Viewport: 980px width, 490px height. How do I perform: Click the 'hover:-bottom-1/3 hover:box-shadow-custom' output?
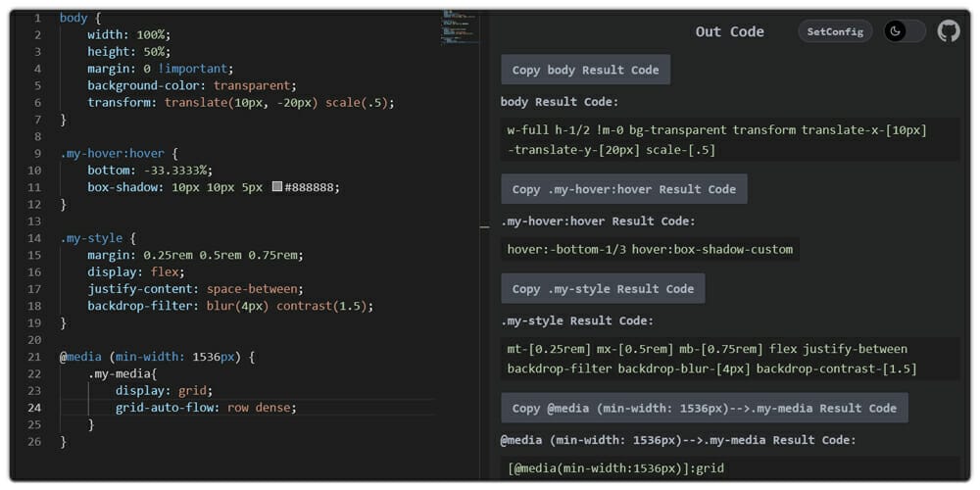[650, 249]
